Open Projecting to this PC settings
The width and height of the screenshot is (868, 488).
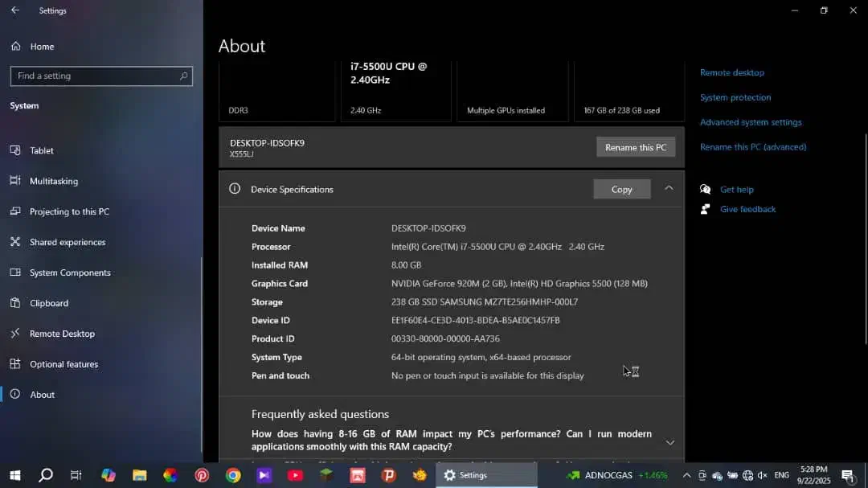(69, 211)
